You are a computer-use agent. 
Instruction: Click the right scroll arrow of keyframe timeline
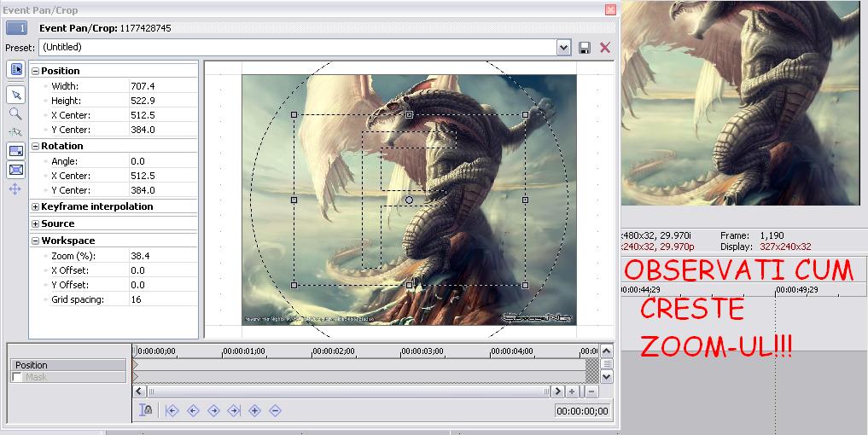click(558, 391)
